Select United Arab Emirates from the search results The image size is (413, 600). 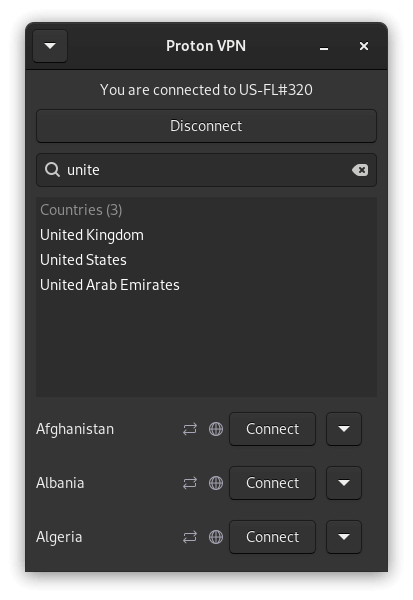(x=110, y=285)
